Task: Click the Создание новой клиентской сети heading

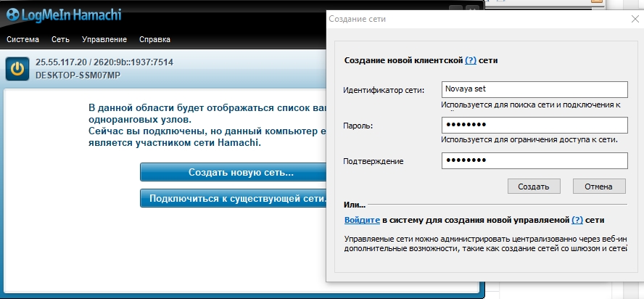Action: pos(421,60)
